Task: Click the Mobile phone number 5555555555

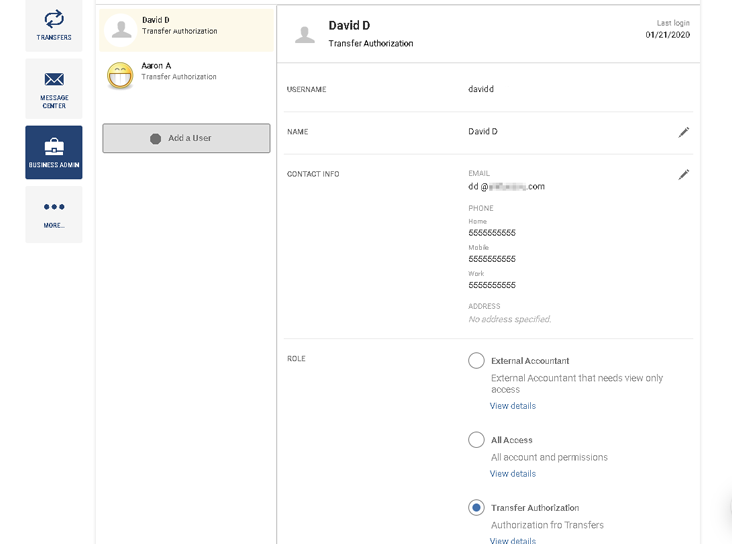Action: pyautogui.click(x=492, y=259)
